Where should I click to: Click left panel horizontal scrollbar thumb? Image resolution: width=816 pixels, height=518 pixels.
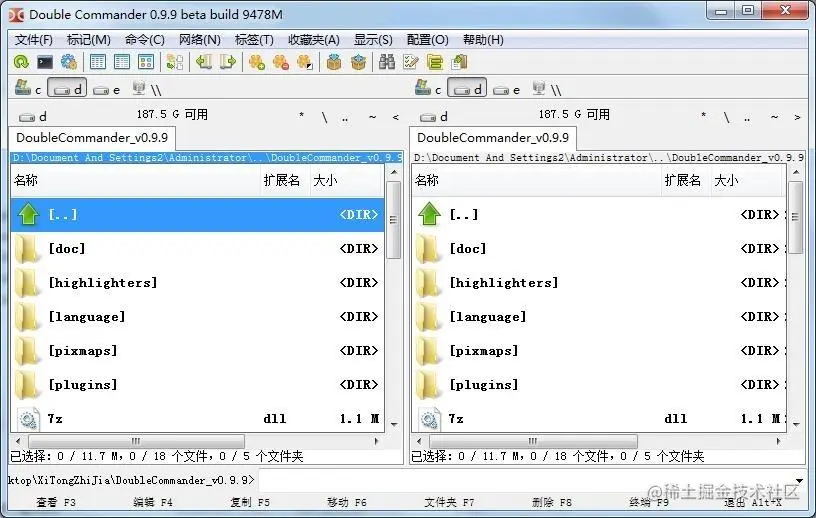pos(136,441)
